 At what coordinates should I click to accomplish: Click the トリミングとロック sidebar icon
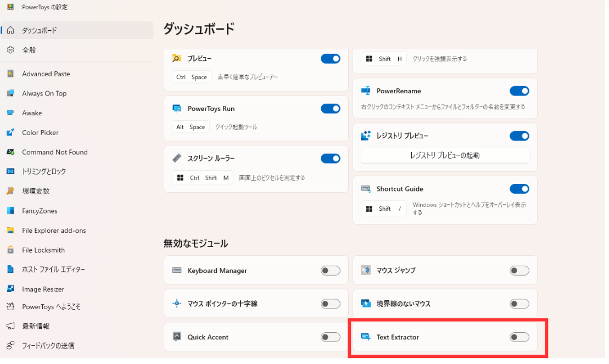[10, 171]
